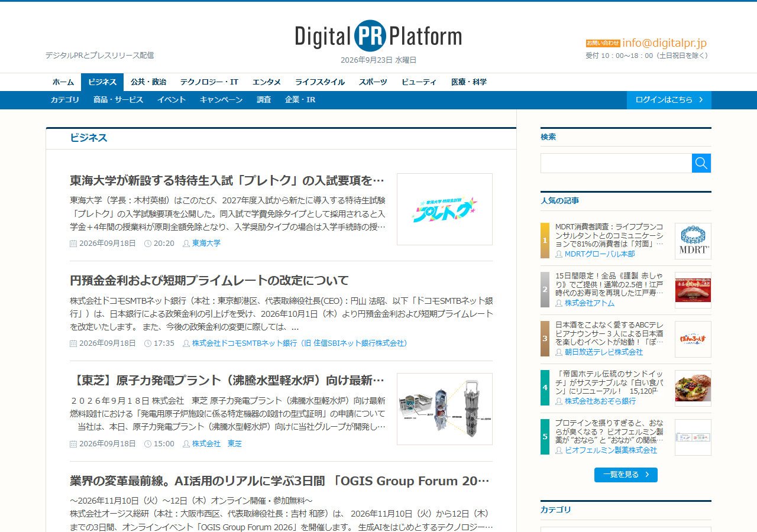Switch to ライフスタイル section
Screen dimensions: 757x532
[320, 82]
